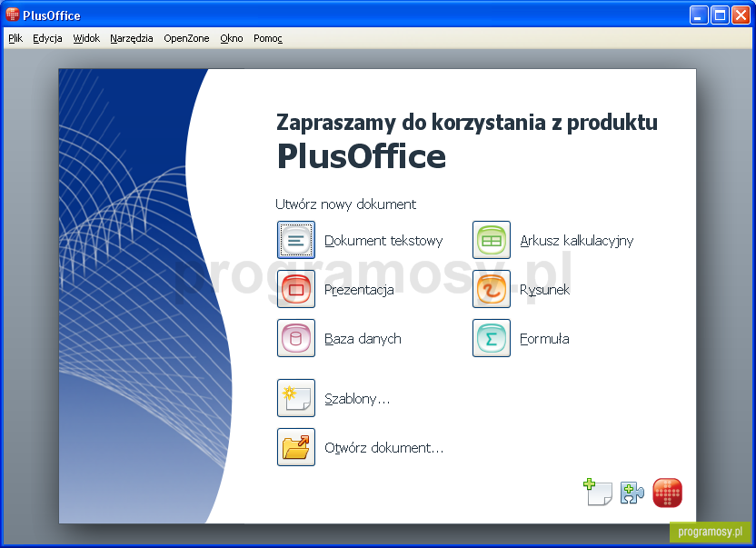Image resolution: width=756 pixels, height=548 pixels.
Task: Click the Dokument tekstowy icon
Action: 296,240
